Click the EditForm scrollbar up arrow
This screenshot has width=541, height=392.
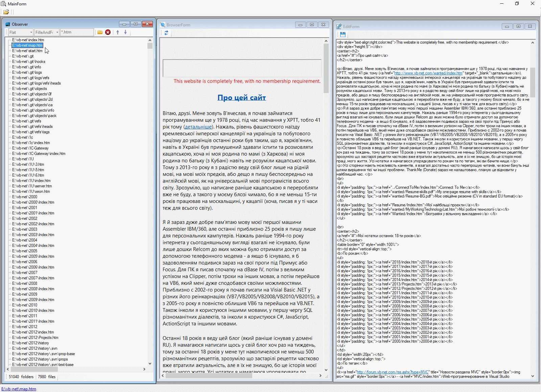click(533, 43)
